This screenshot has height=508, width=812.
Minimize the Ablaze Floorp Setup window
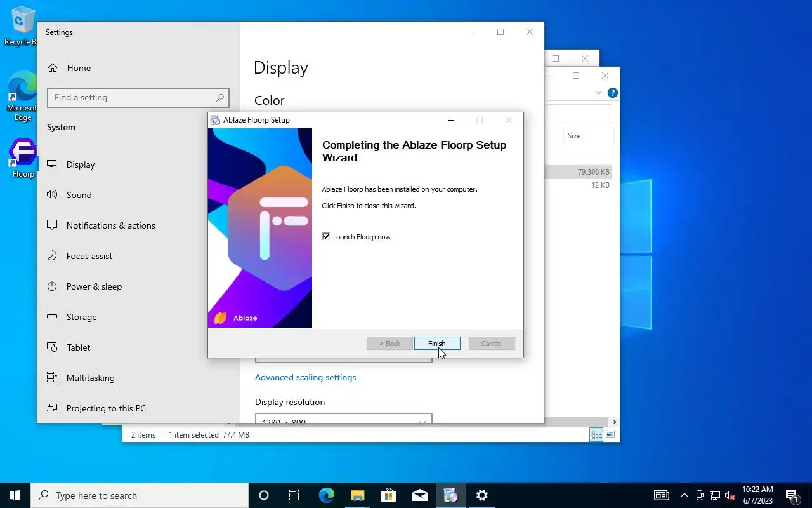(x=451, y=120)
